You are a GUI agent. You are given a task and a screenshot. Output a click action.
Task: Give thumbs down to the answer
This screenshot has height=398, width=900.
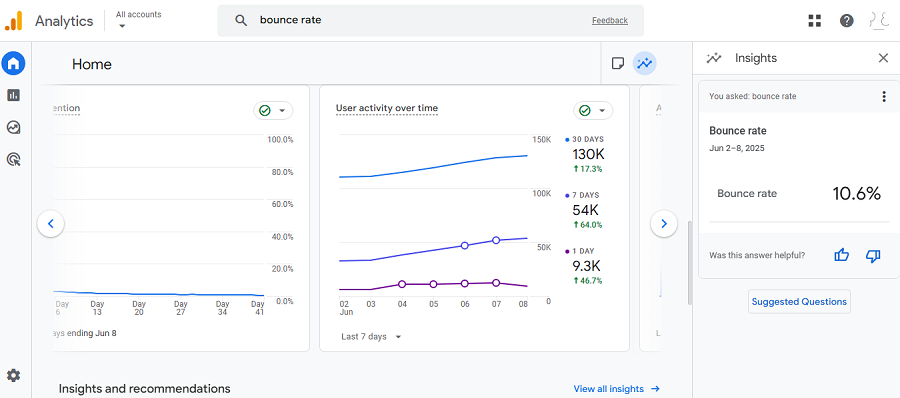(x=872, y=256)
